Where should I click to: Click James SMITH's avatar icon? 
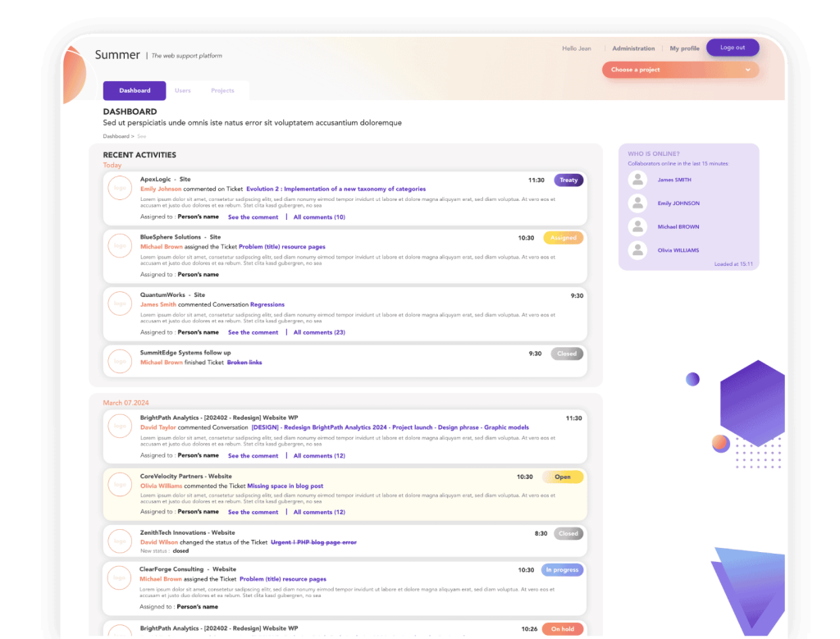point(637,180)
